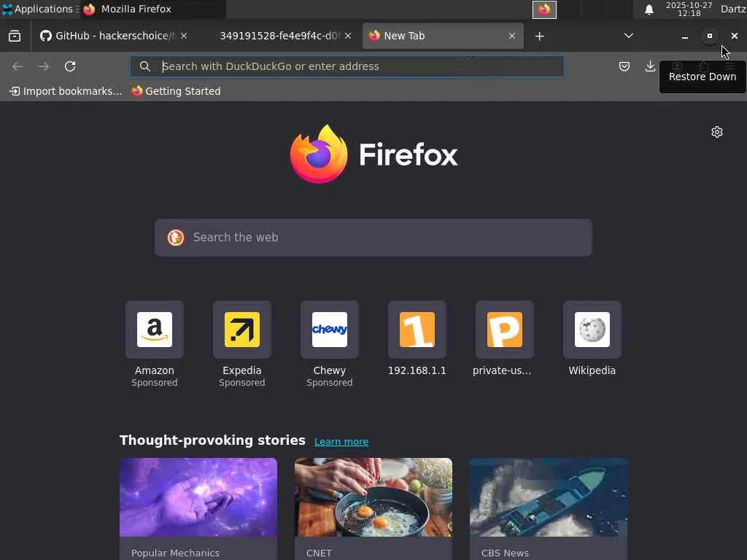Open the notifications bell in system panel

click(x=649, y=9)
